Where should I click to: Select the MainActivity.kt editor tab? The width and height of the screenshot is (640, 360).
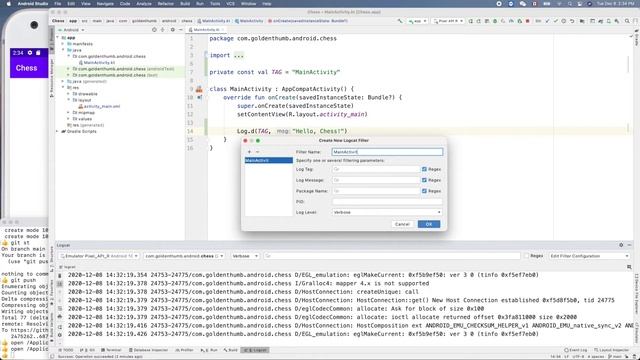coord(206,30)
